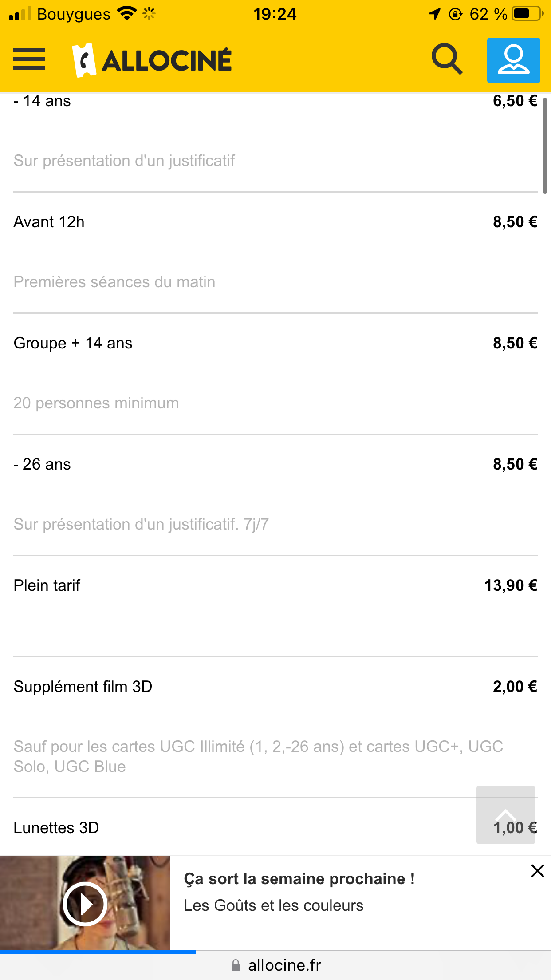Open "Les Goûts et les couleurs" link
This screenshot has width=551, height=980.
click(273, 905)
